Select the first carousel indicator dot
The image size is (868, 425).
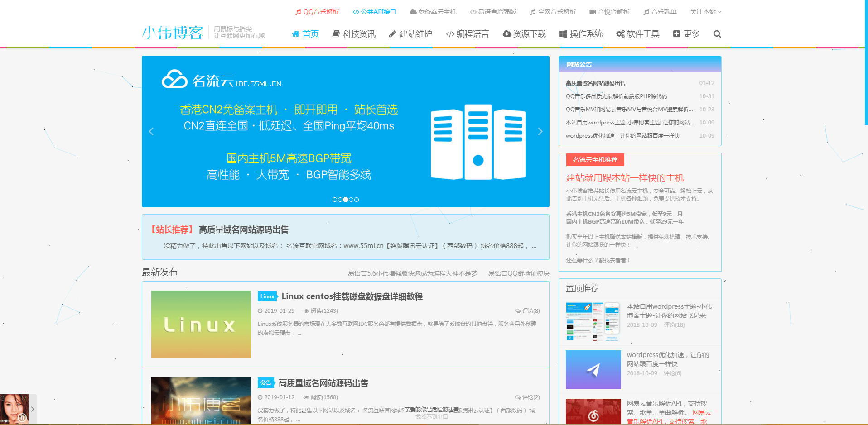tap(335, 200)
